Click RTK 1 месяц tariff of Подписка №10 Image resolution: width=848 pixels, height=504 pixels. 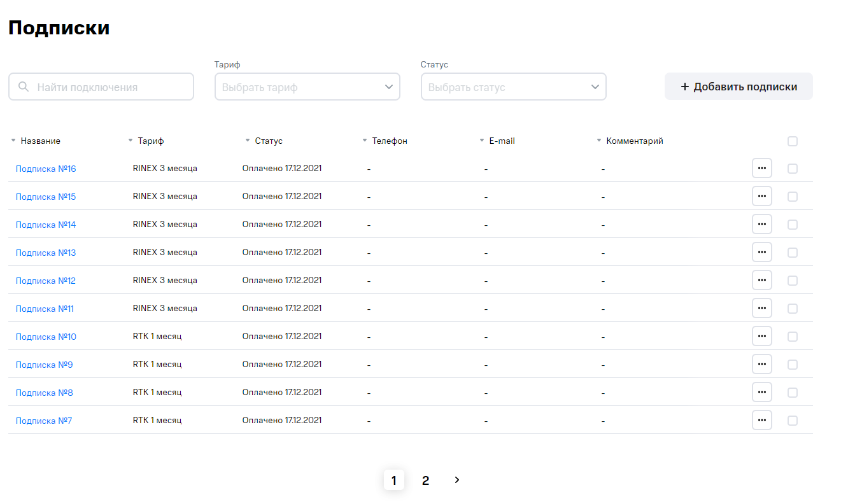tap(157, 337)
